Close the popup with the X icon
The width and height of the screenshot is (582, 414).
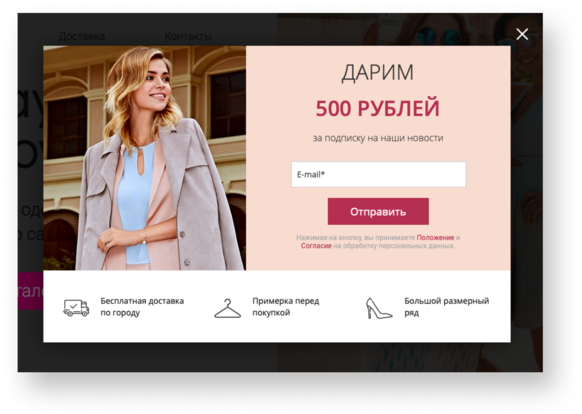point(522,34)
